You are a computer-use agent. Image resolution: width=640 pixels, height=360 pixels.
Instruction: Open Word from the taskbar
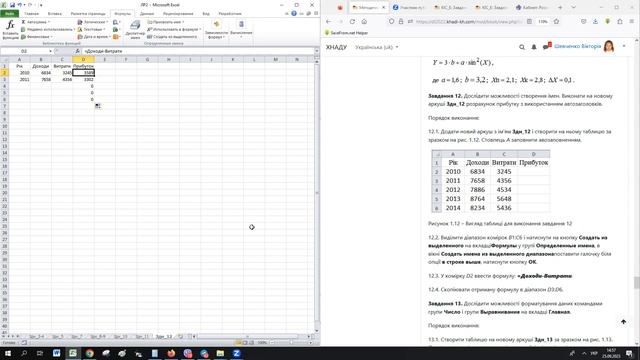coord(56,353)
